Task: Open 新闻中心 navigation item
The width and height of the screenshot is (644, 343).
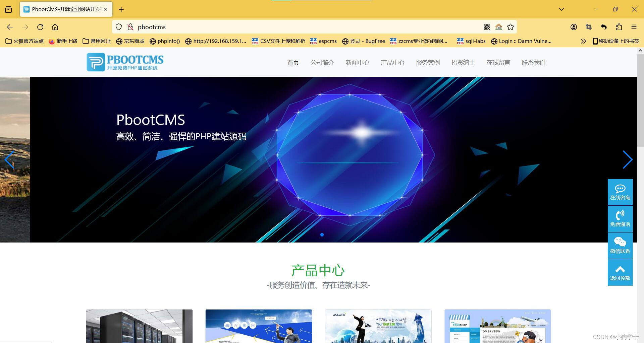Action: tap(358, 63)
